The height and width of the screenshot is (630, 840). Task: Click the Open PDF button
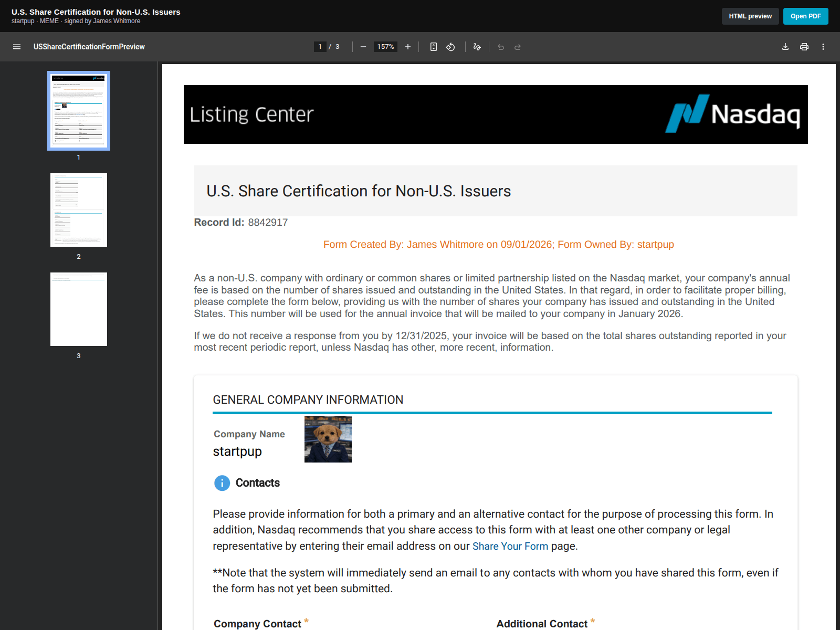coord(806,16)
